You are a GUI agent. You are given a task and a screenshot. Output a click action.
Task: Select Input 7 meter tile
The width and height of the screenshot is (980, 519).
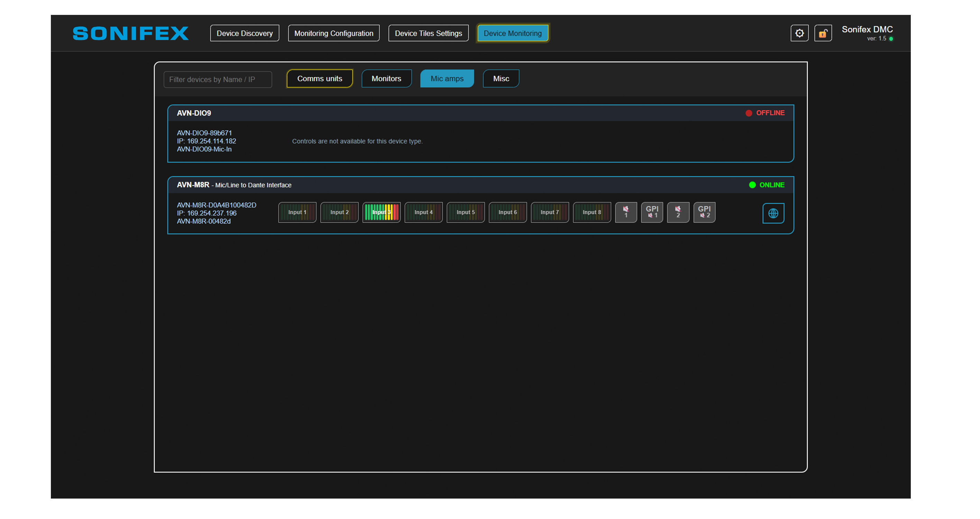tap(550, 212)
